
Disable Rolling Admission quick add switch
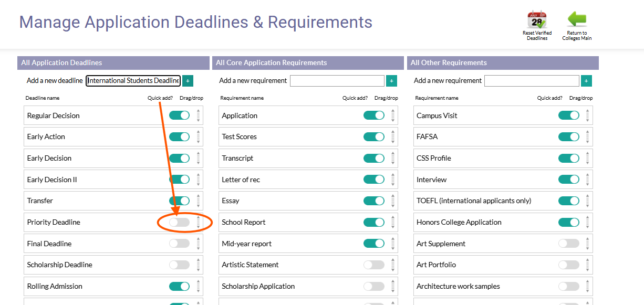pyautogui.click(x=179, y=286)
